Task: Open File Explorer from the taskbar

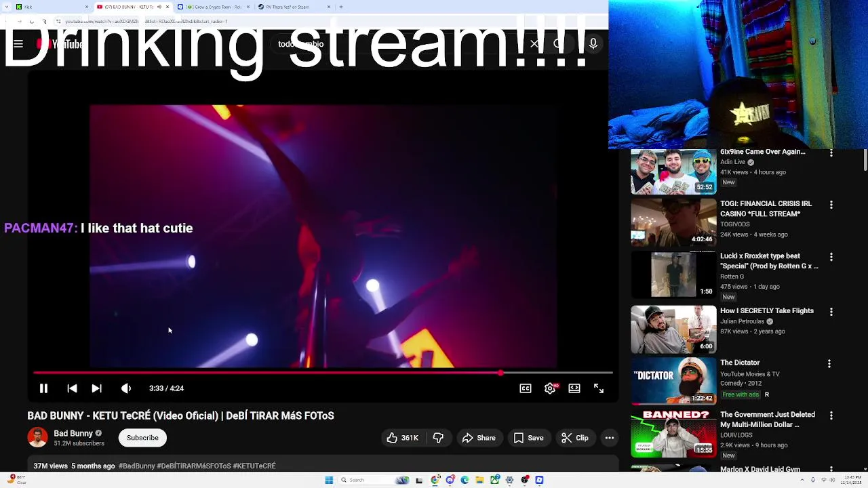Action: (479, 480)
